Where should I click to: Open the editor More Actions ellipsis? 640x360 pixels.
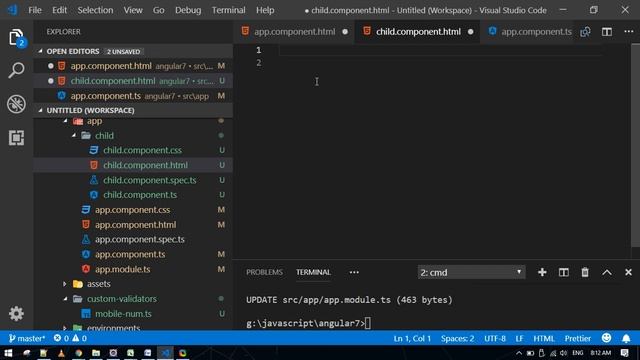[629, 32]
